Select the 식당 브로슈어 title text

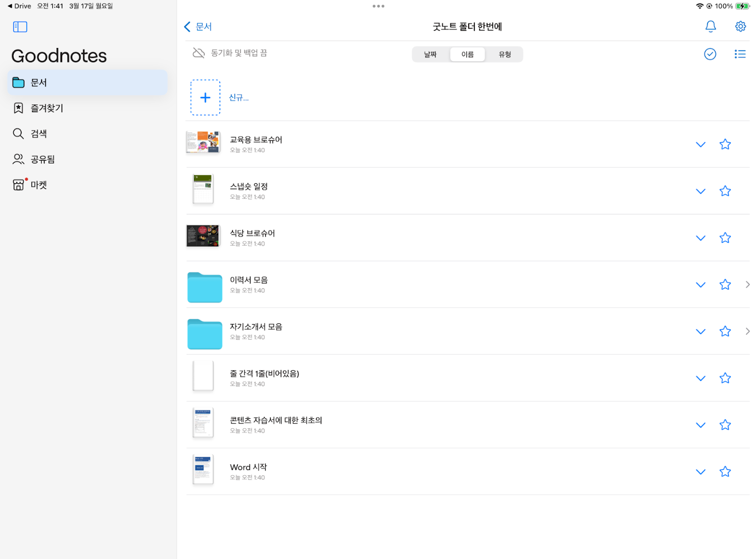(252, 233)
